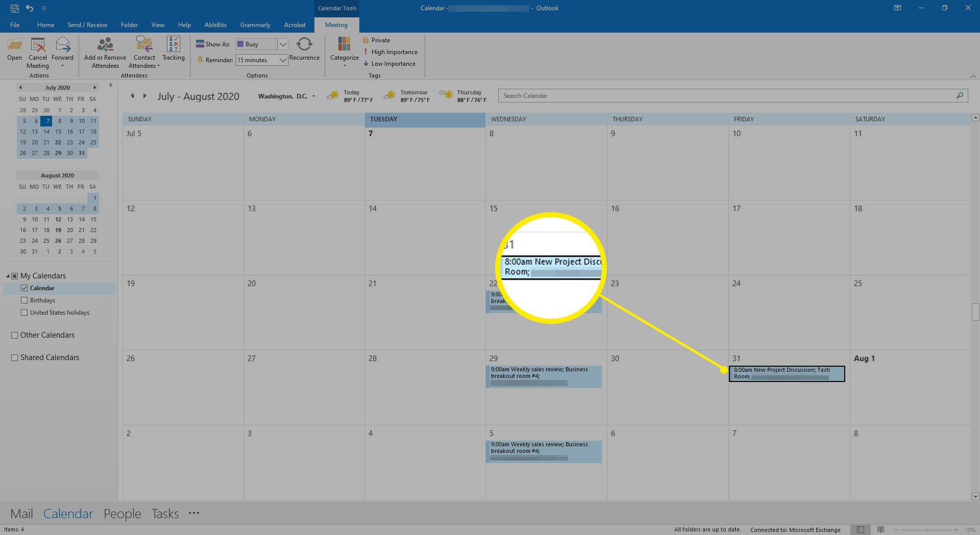Open the Reminder dropdown
980x535 pixels.
283,60
